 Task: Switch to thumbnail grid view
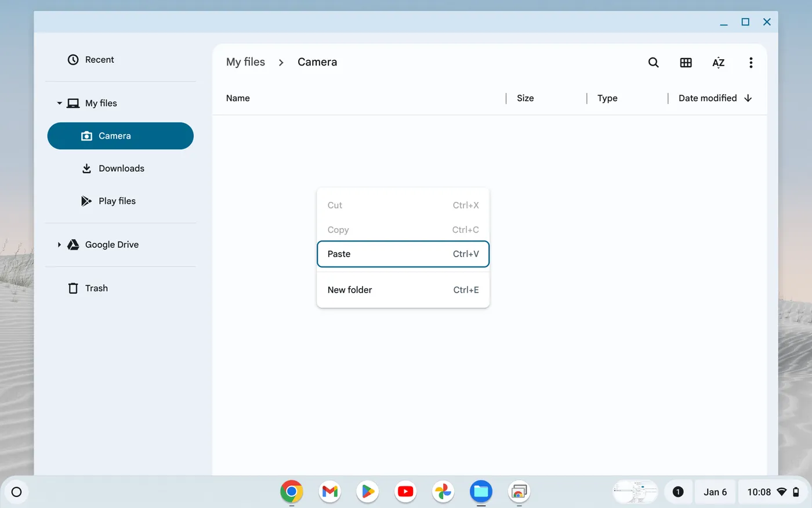pos(686,62)
